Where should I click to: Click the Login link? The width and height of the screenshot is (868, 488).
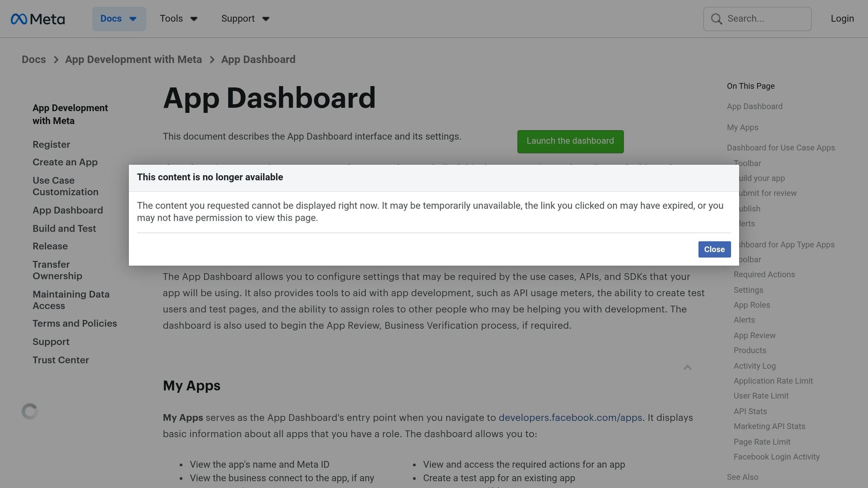(842, 19)
